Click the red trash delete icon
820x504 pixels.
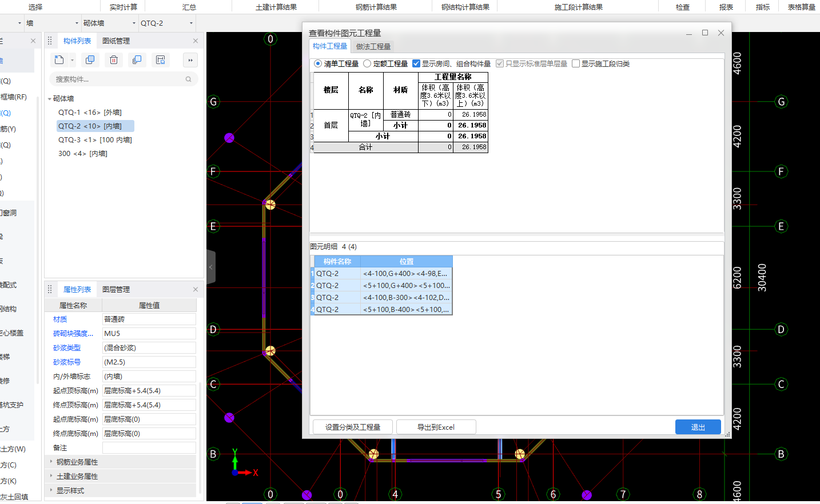pos(114,59)
